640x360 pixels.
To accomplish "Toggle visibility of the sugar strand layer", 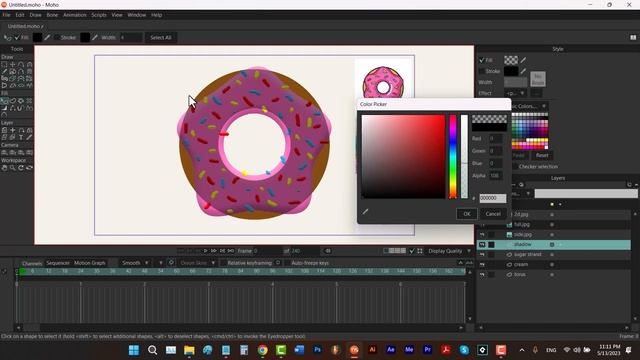I will point(482,254).
